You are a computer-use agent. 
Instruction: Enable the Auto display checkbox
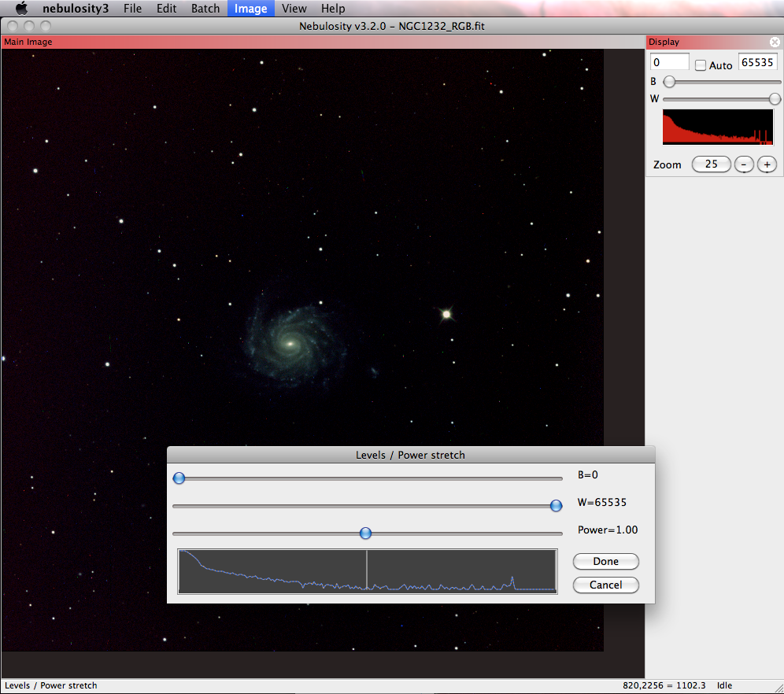coord(701,65)
